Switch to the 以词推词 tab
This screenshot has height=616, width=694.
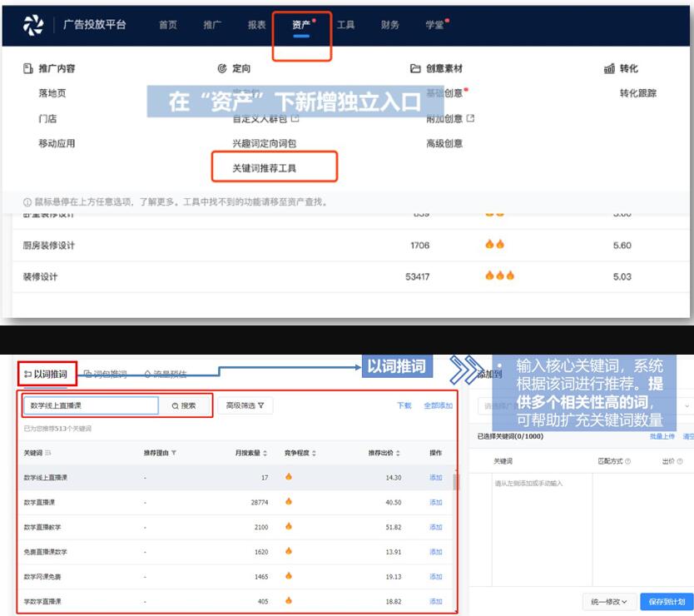click(x=46, y=375)
